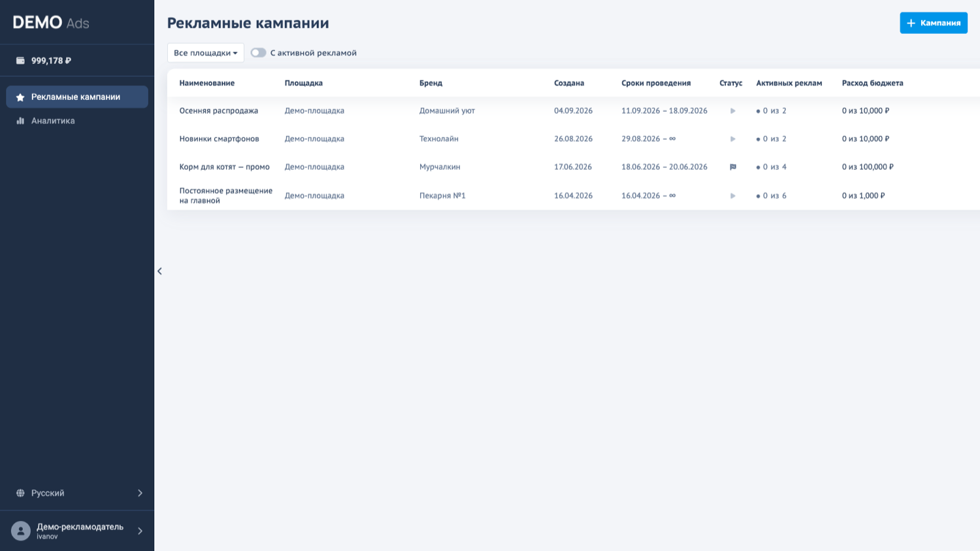Click the globe icon next to Русский

20,493
